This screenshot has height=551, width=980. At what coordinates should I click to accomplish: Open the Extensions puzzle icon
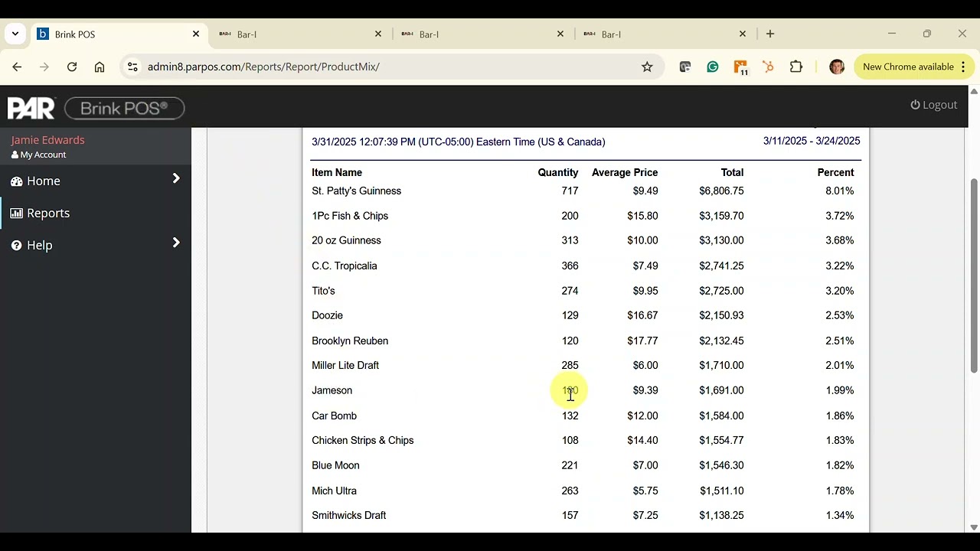coord(796,67)
